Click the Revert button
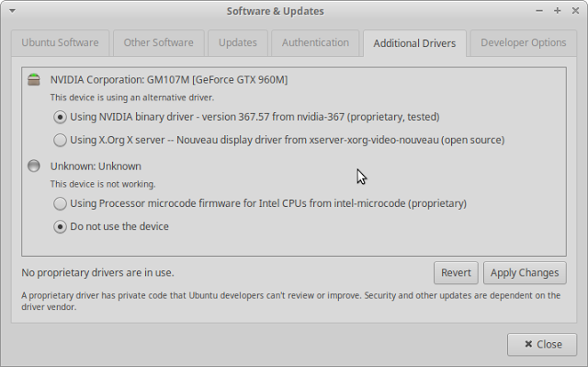This screenshot has height=367, width=588. pos(456,273)
